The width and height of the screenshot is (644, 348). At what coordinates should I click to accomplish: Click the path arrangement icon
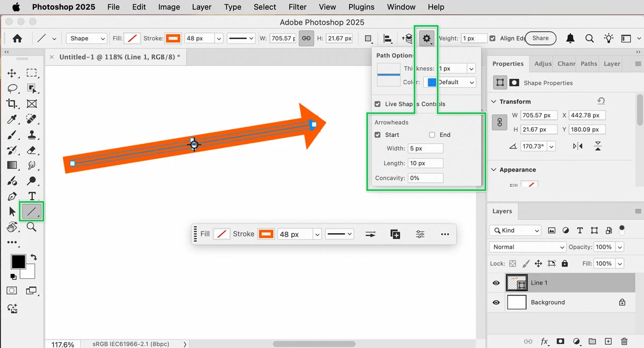pyautogui.click(x=407, y=38)
